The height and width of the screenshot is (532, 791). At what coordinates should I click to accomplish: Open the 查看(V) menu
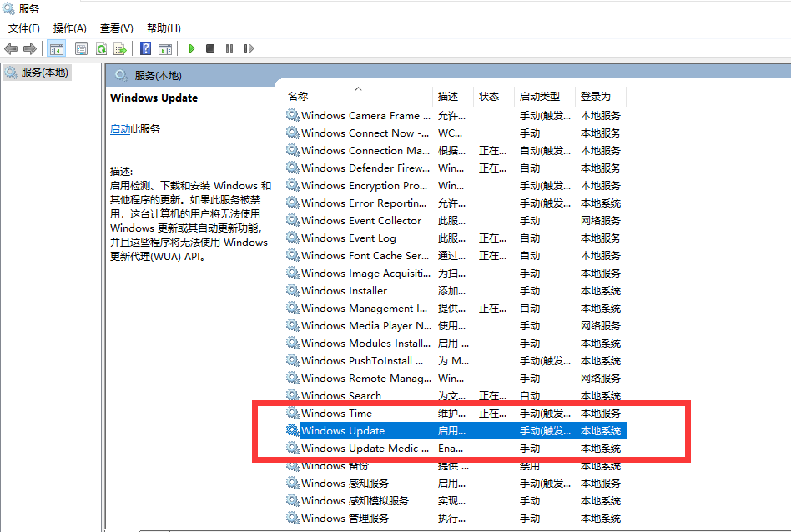(x=116, y=28)
